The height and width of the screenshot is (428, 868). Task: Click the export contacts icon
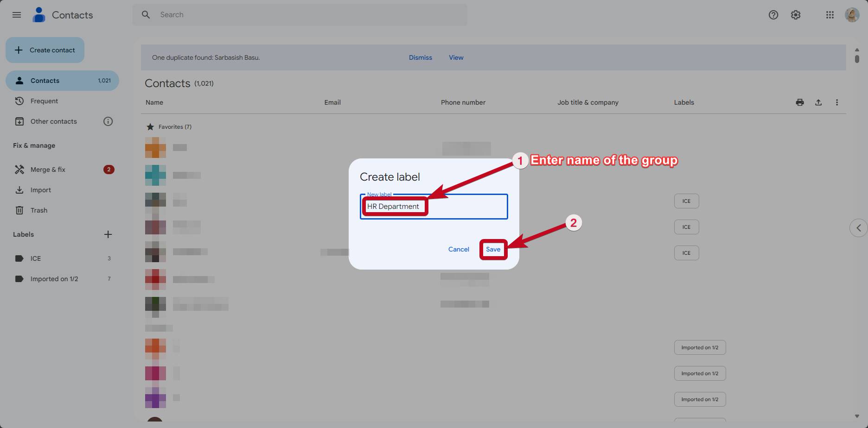point(818,102)
